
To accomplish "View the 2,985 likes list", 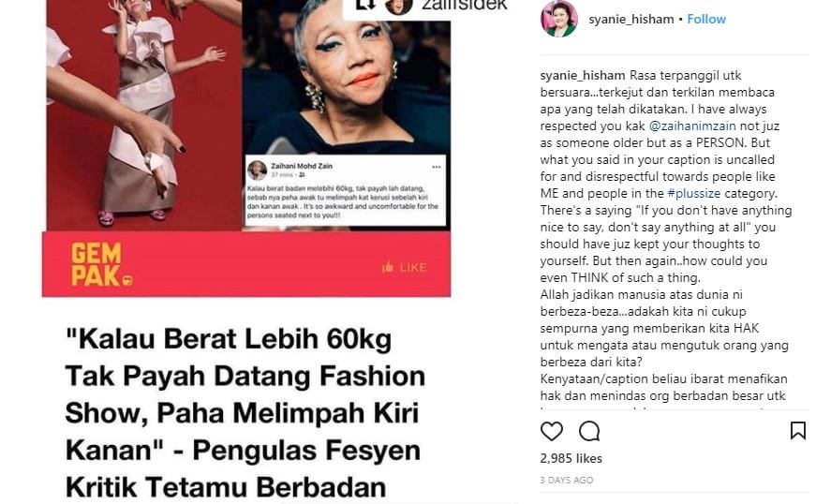I will point(571,458).
